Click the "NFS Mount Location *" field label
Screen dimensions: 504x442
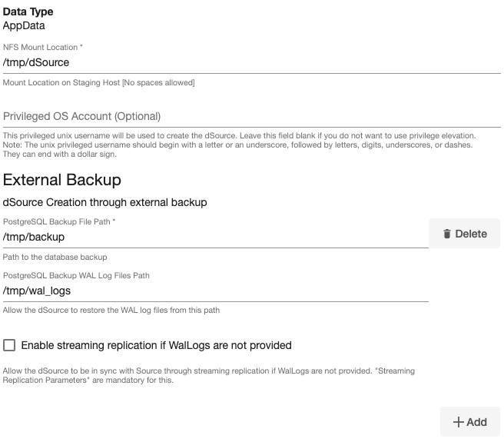[43, 47]
